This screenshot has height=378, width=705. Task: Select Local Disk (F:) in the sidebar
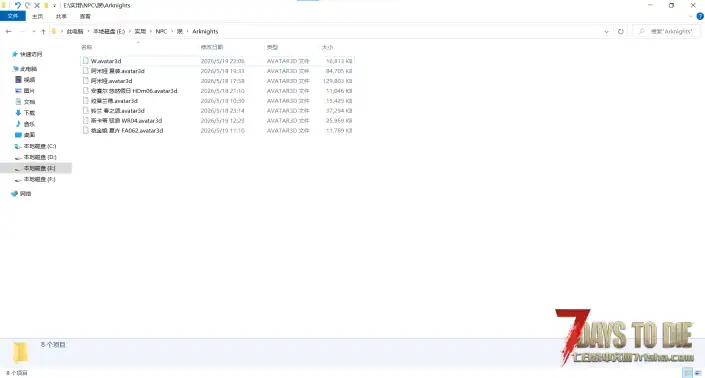click(40, 179)
